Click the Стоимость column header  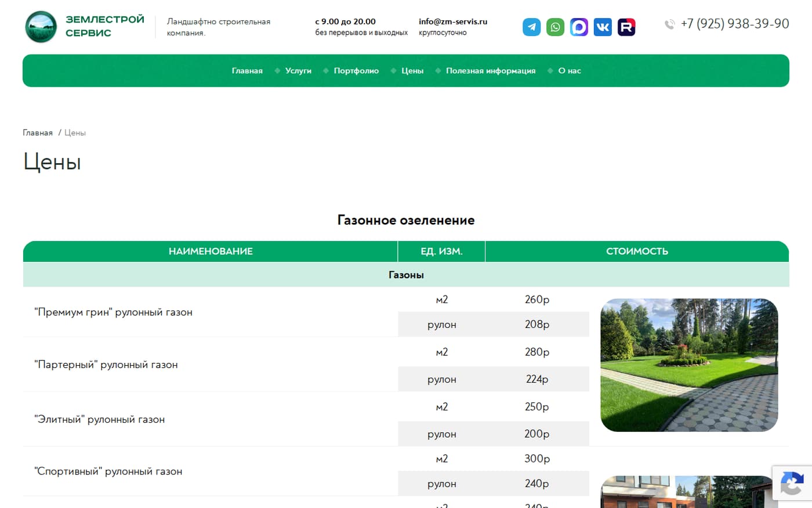[637, 251]
